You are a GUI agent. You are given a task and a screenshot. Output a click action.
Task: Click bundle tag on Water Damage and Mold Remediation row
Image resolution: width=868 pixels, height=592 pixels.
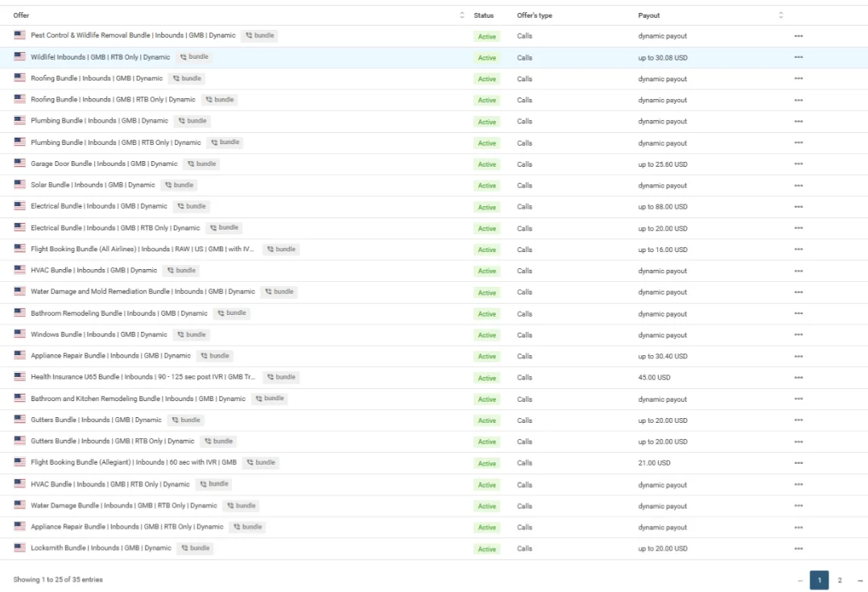pyautogui.click(x=279, y=292)
